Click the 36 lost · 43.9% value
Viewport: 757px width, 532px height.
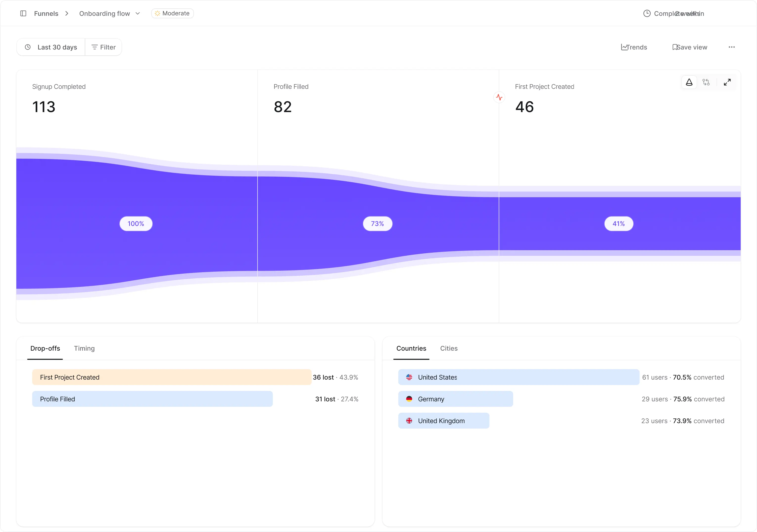(x=335, y=377)
